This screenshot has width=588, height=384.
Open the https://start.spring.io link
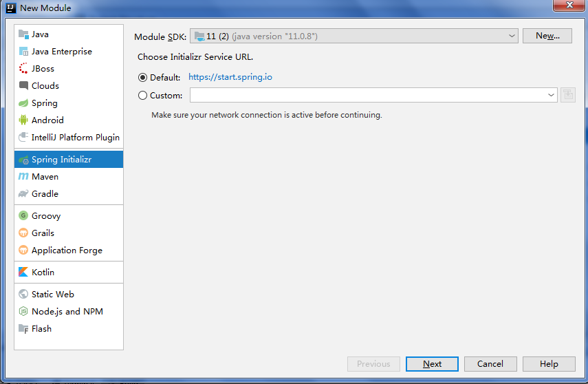click(x=230, y=77)
